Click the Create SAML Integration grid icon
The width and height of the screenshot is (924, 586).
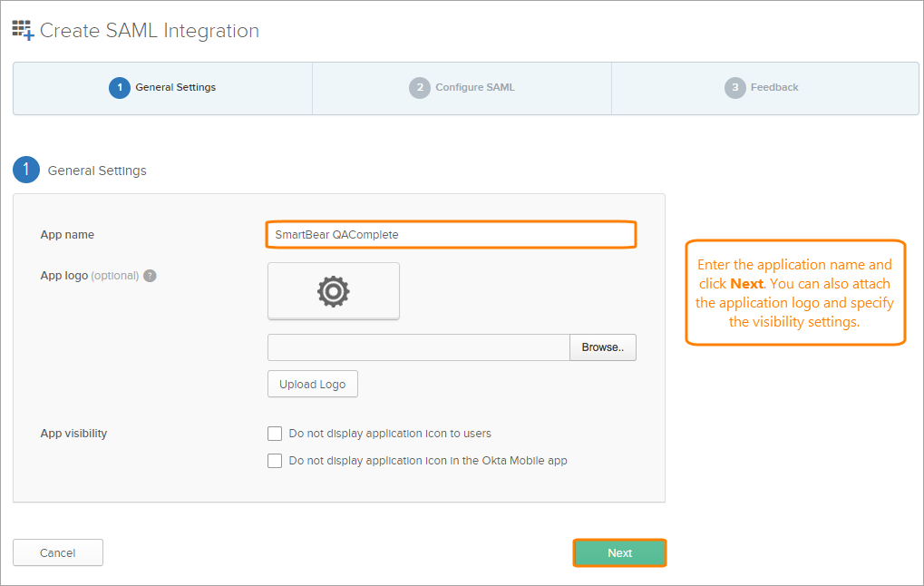pos(23,30)
